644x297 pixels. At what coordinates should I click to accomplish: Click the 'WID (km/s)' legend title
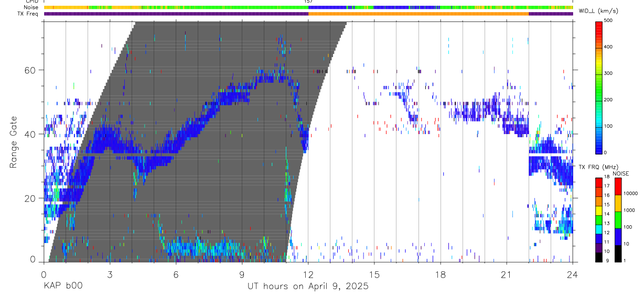tap(601, 10)
